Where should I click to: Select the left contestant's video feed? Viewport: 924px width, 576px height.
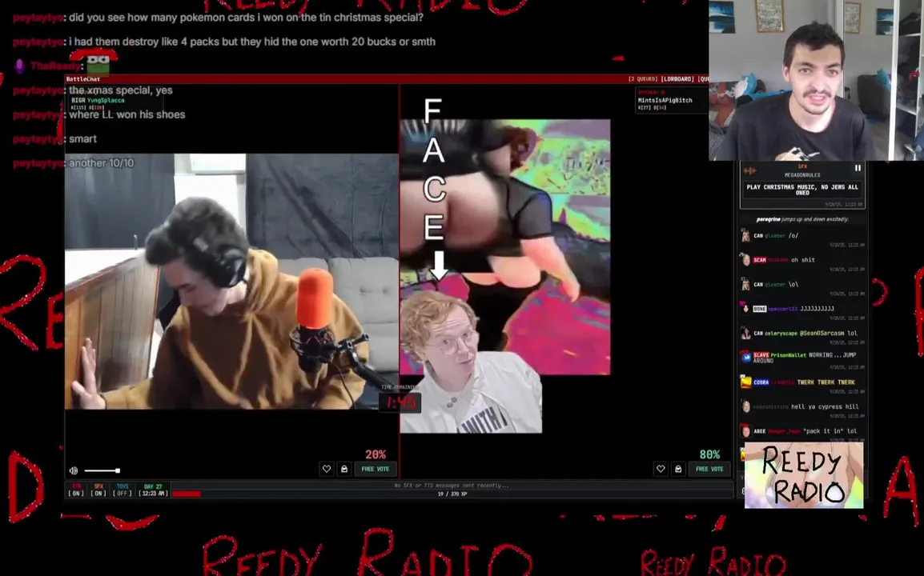pos(231,282)
